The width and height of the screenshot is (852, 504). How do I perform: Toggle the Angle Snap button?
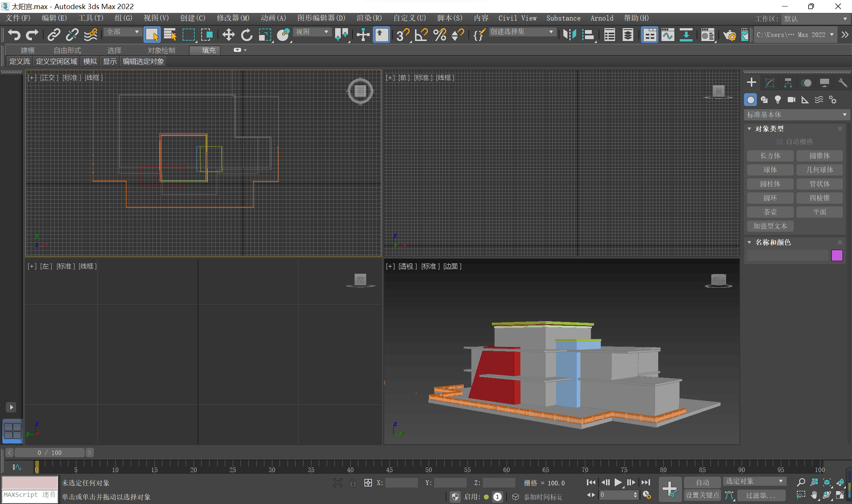421,35
